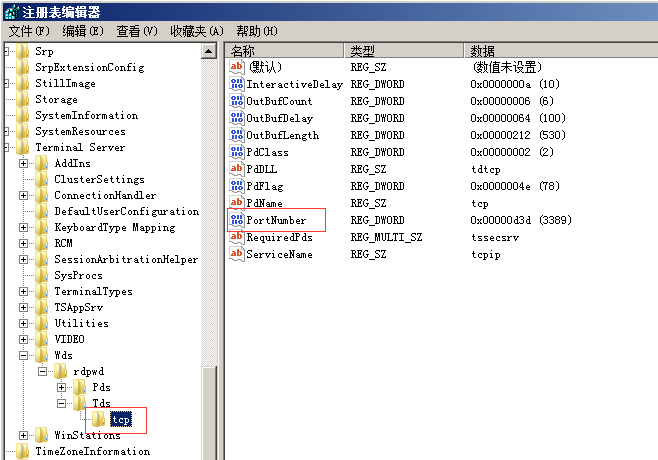The width and height of the screenshot is (658, 460).
Task: Sort by the 数据 column header
Action: (561, 51)
